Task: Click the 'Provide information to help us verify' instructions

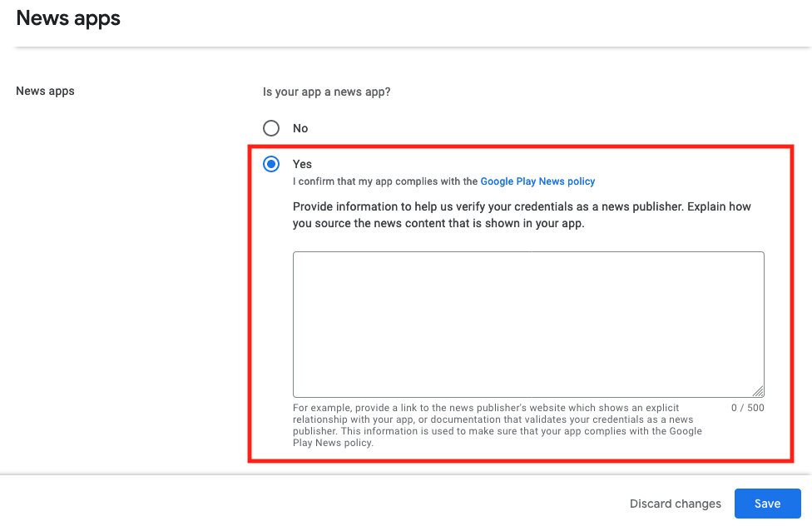Action: point(522,215)
